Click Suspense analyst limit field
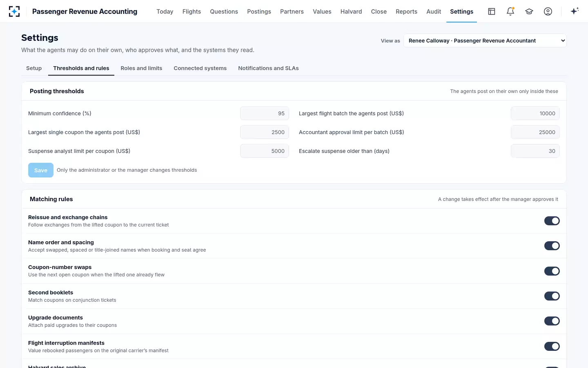The image size is (588, 368). coord(265,151)
